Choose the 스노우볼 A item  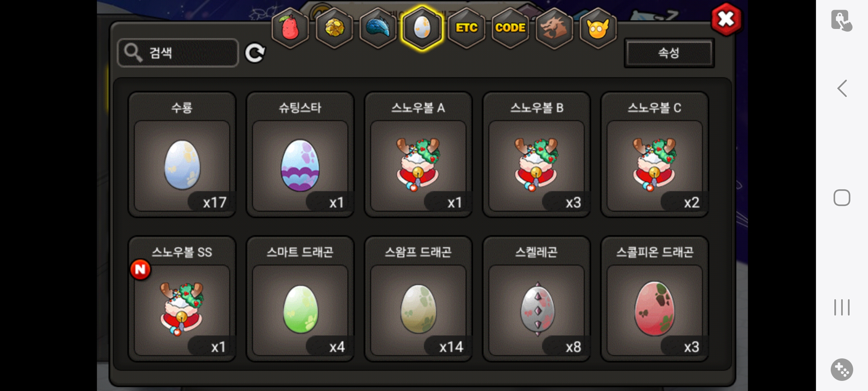(418, 155)
